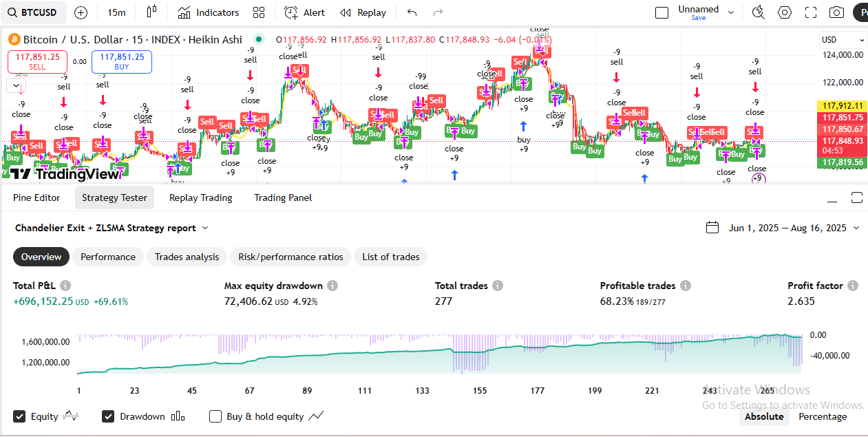Viewport: 868px width, 437px height.
Task: Switch to the Replay Trading tab
Action: [201, 198]
